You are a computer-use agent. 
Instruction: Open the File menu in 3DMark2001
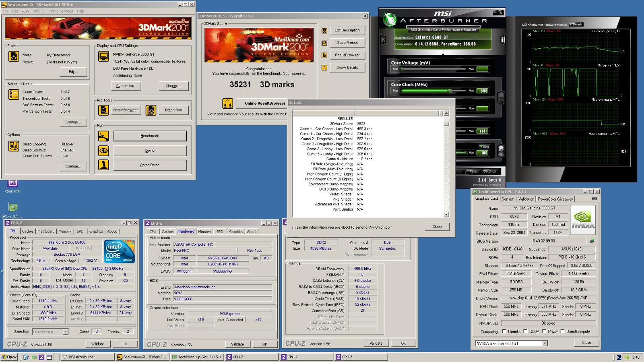pos(5,11)
